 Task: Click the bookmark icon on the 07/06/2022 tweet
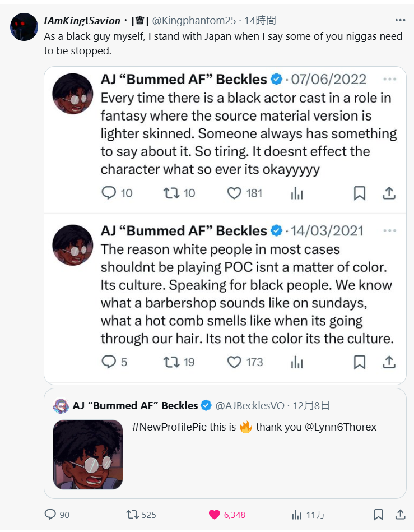(x=360, y=193)
